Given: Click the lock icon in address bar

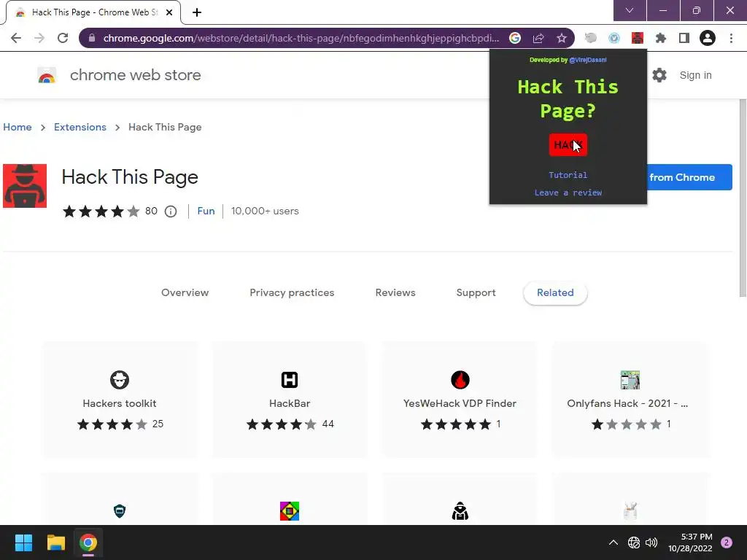Looking at the screenshot, I should 92,38.
